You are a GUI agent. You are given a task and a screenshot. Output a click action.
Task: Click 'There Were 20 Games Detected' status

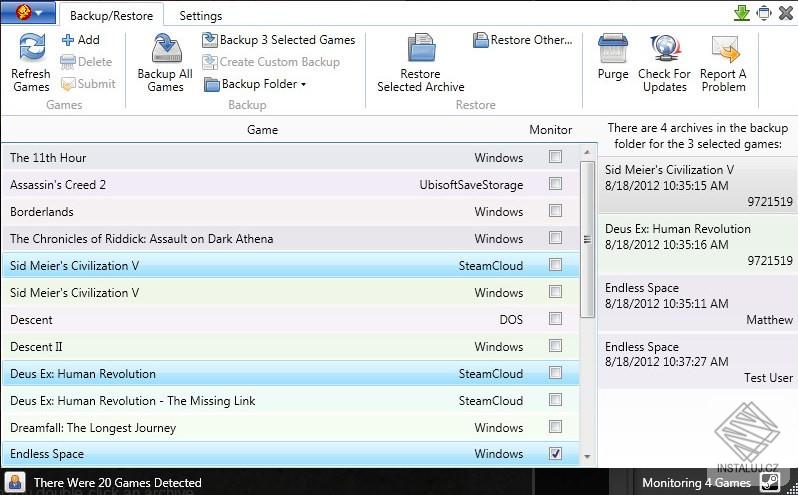[118, 482]
